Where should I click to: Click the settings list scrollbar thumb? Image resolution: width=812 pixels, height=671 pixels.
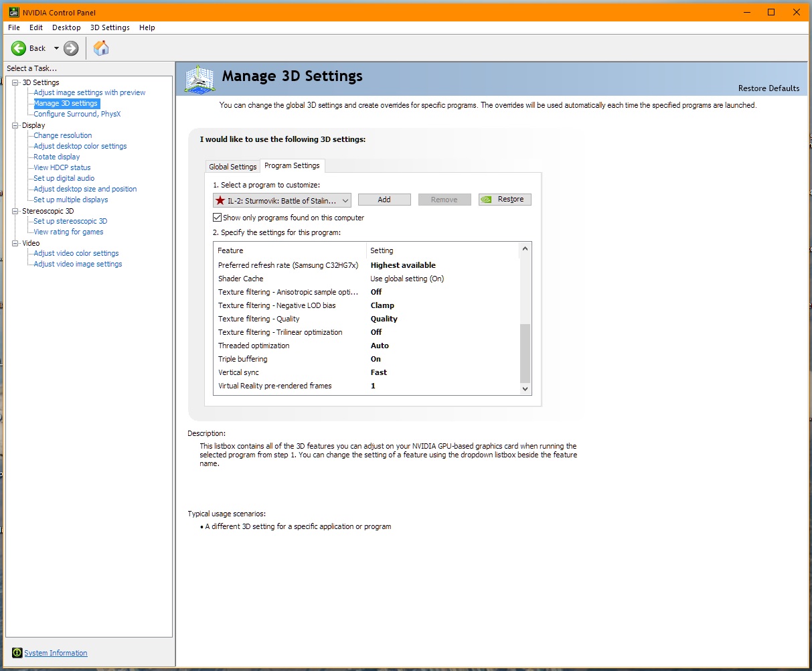tap(525, 353)
